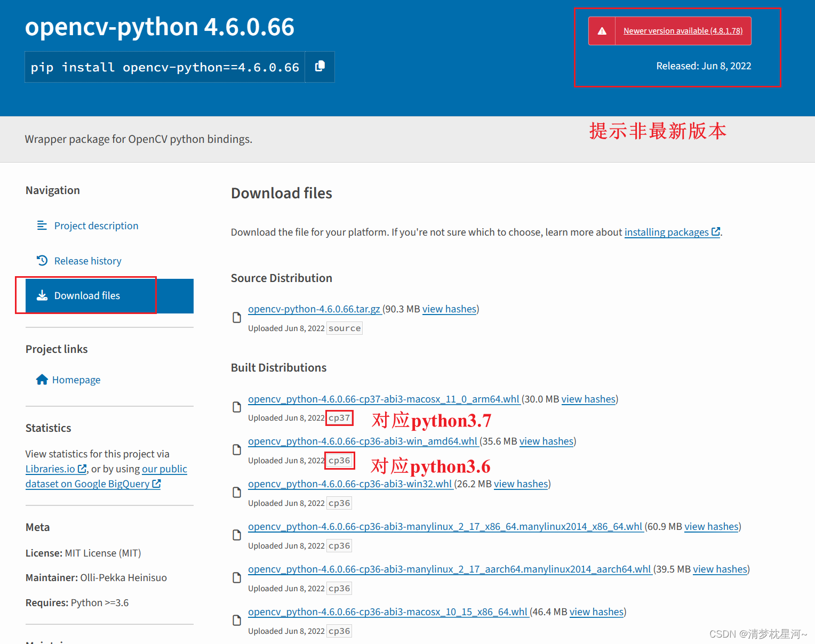Click the Download files download arrow icon
The width and height of the screenshot is (815, 644).
point(42,295)
